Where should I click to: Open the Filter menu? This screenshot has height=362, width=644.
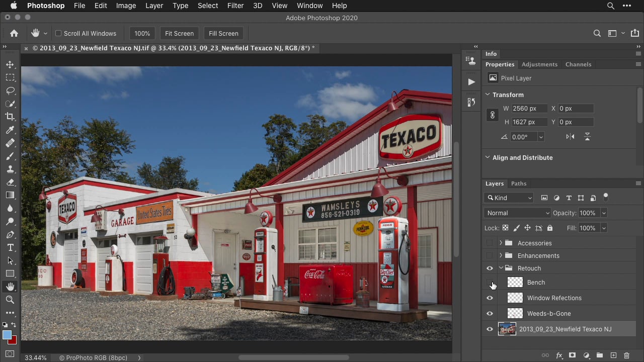[235, 6]
